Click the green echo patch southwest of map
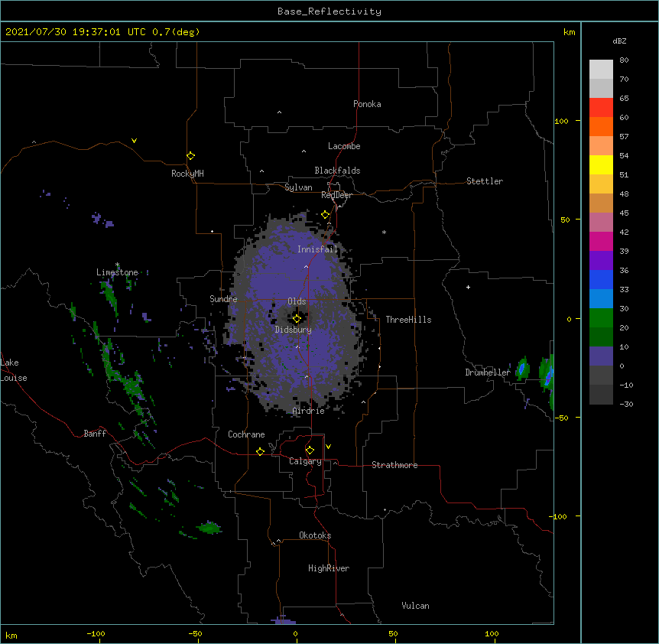The height and width of the screenshot is (644, 659). (209, 527)
